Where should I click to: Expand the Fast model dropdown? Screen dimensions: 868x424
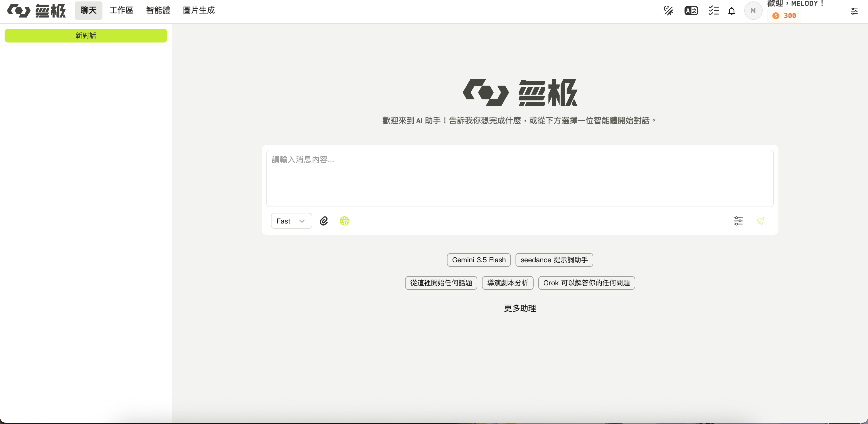click(x=291, y=221)
